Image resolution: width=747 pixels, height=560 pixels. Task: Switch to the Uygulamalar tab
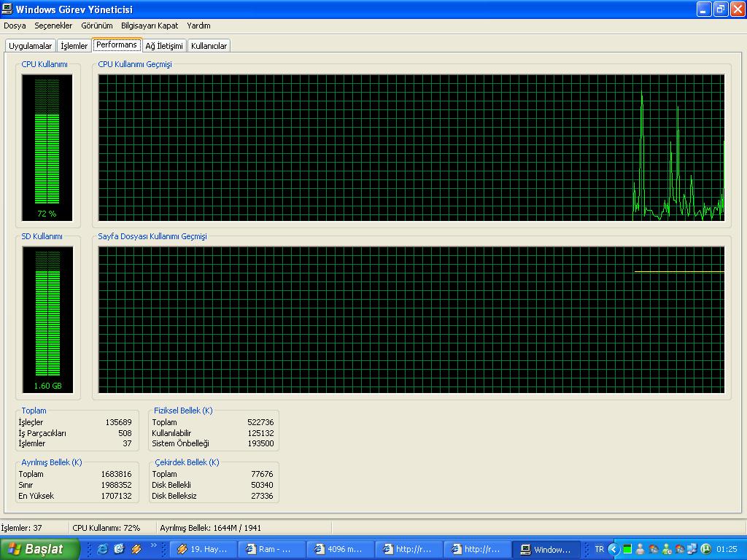(x=31, y=46)
